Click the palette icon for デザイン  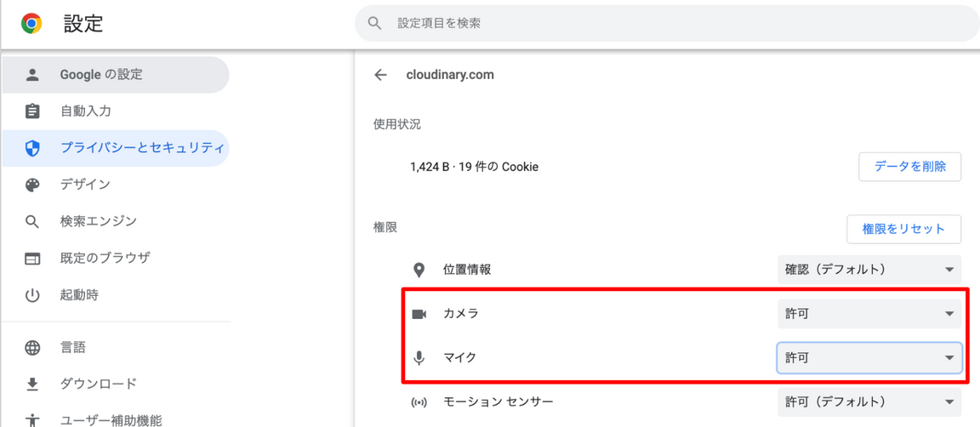pyautogui.click(x=32, y=185)
